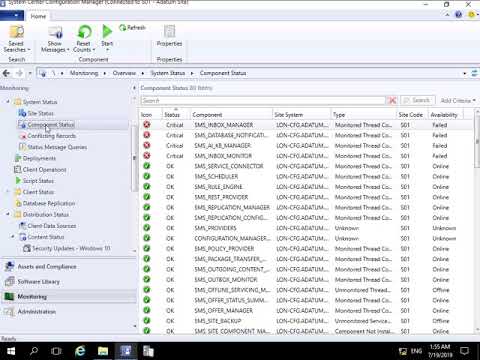Open Status Message Queries node
Viewport: 480px width, 360px height.
(57, 147)
